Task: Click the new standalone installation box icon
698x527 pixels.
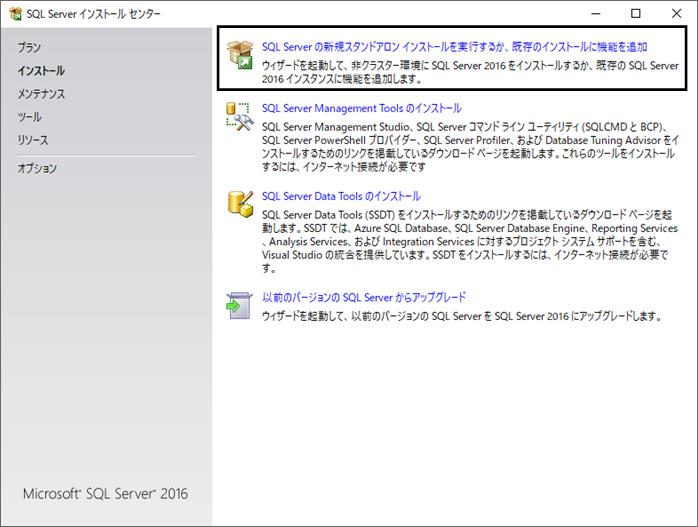Action: point(239,55)
